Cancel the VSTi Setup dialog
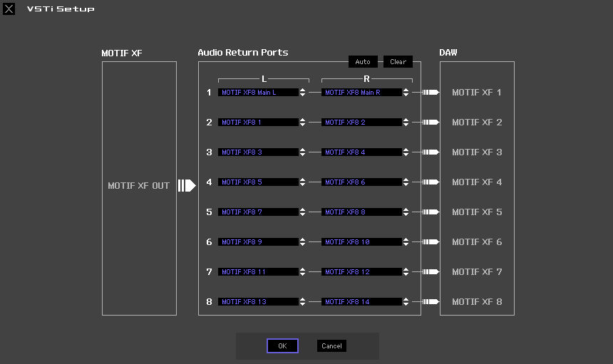 331,345
